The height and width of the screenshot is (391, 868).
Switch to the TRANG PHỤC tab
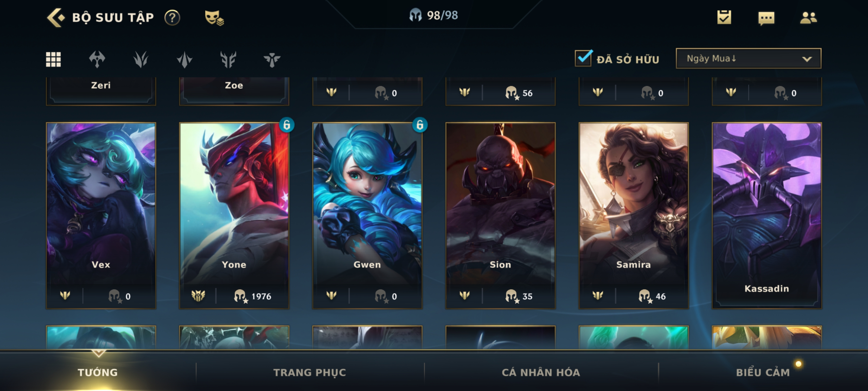tap(309, 372)
